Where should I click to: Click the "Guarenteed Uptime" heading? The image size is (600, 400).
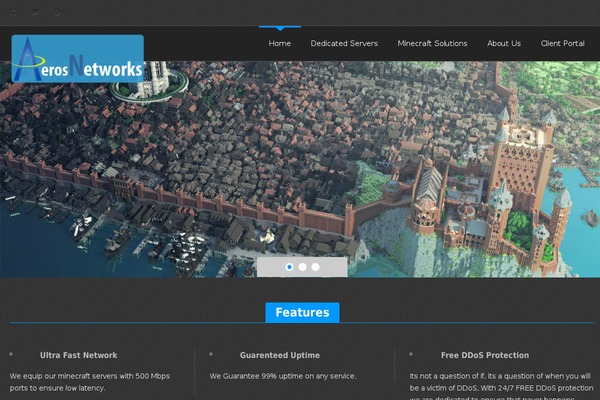coord(280,355)
